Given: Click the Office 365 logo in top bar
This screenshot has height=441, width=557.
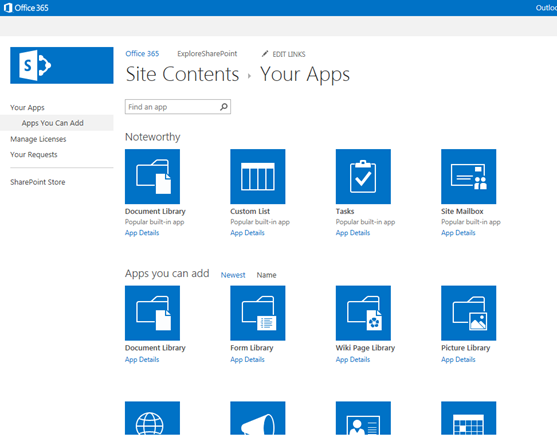Looking at the screenshot, I should click(x=26, y=8).
